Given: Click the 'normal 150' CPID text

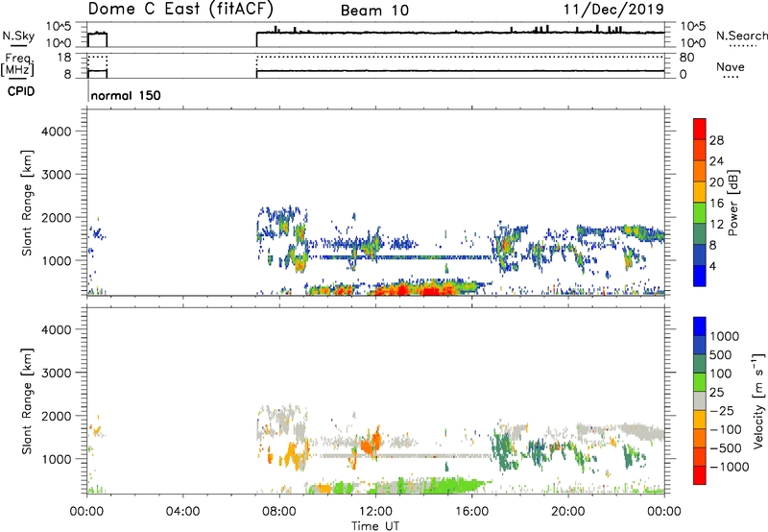Looking at the screenshot, I should (x=126, y=95).
